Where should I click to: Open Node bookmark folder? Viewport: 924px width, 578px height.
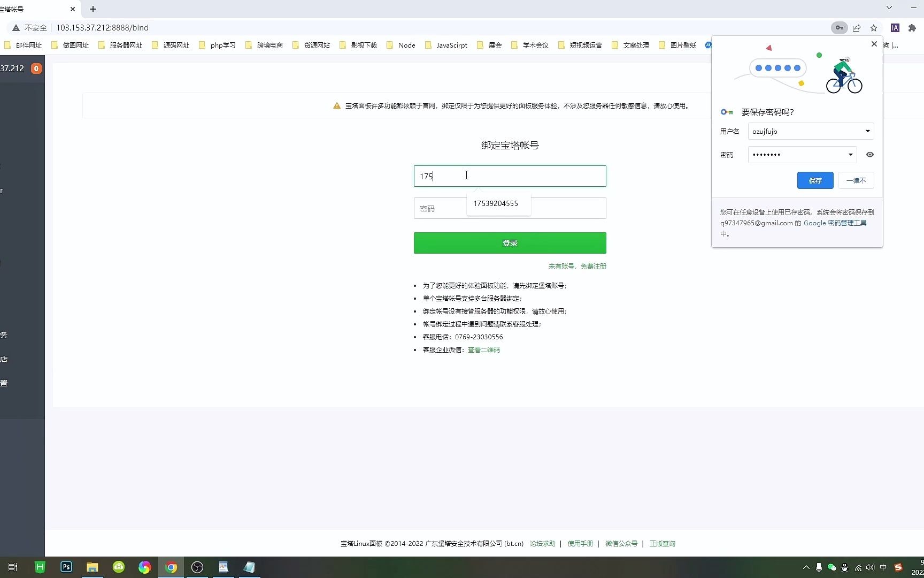pyautogui.click(x=401, y=45)
